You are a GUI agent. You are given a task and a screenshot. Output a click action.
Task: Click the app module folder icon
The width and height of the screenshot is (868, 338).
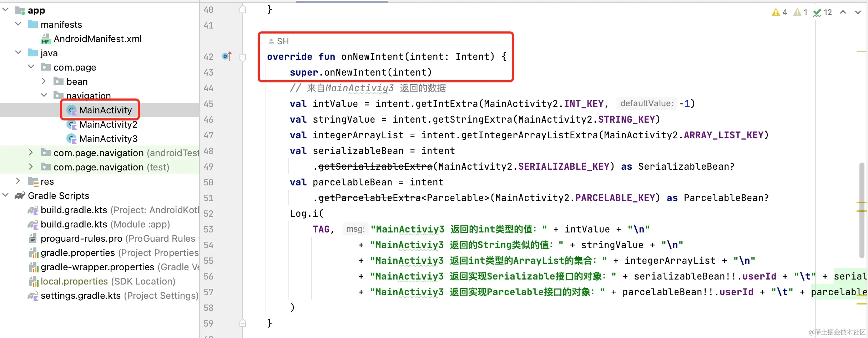(20, 10)
